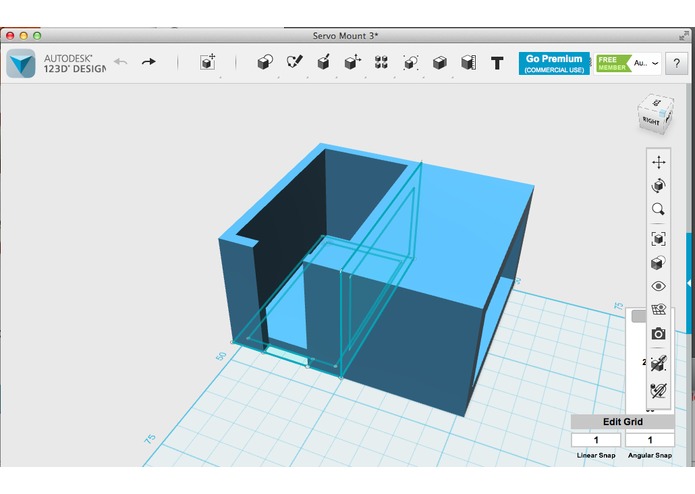695x494 pixels.
Task: Select the Text tool
Action: [x=497, y=63]
